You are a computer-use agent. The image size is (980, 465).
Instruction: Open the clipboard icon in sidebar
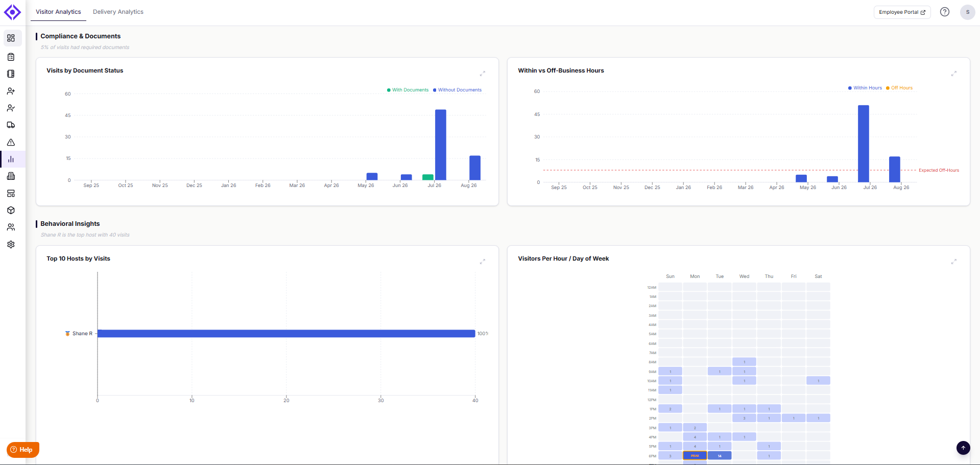11,57
